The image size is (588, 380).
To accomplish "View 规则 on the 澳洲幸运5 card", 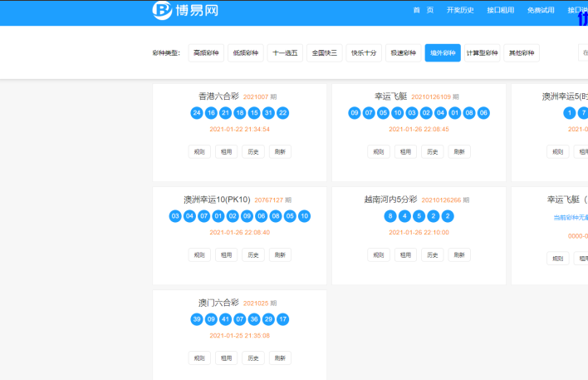I will click(x=557, y=151).
